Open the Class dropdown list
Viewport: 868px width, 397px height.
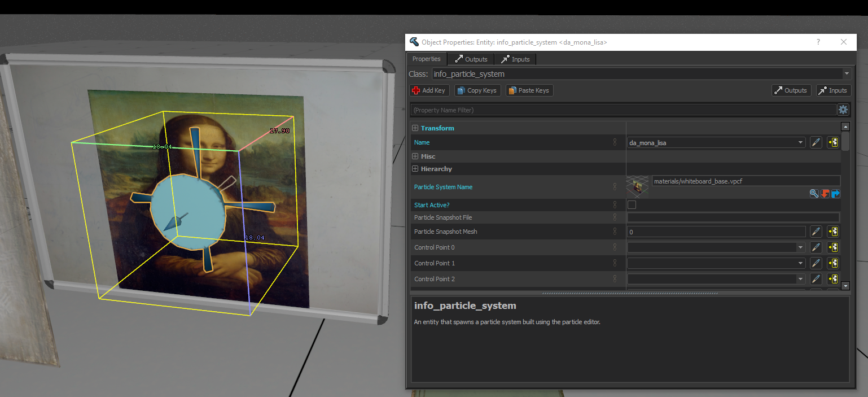(x=847, y=74)
